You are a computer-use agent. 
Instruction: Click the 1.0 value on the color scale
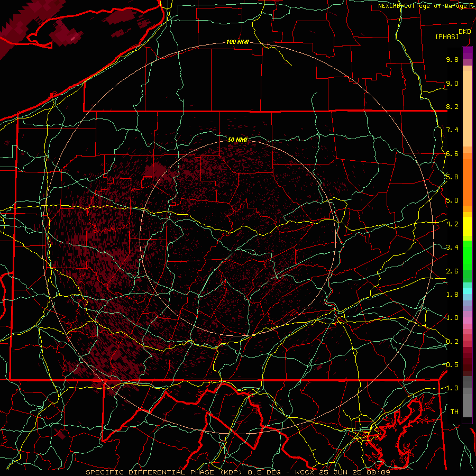click(x=452, y=318)
